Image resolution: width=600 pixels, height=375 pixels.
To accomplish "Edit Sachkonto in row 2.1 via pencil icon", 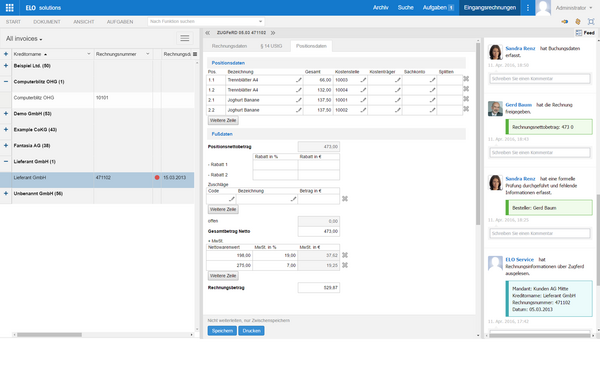I will pyautogui.click(x=432, y=100).
